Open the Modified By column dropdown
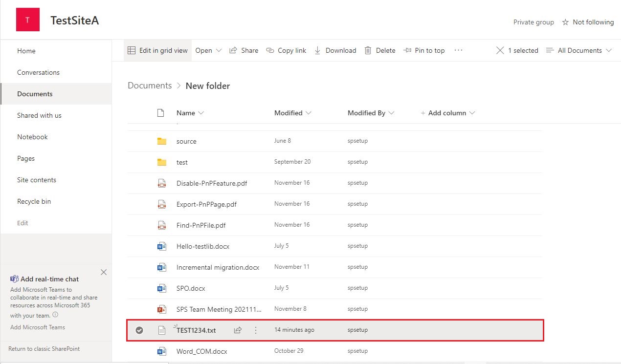The height and width of the screenshot is (364, 621). click(371, 113)
